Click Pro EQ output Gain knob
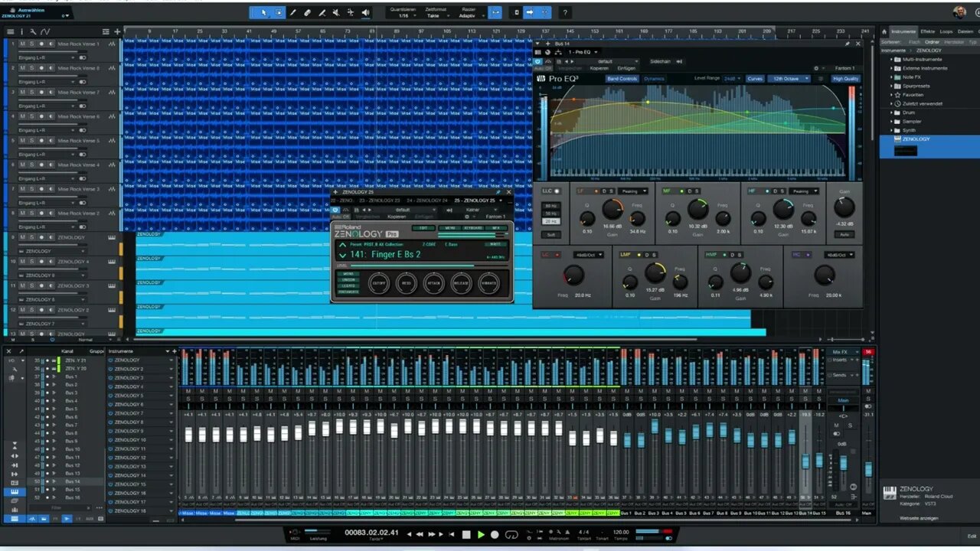The image size is (980, 551). pos(844,207)
